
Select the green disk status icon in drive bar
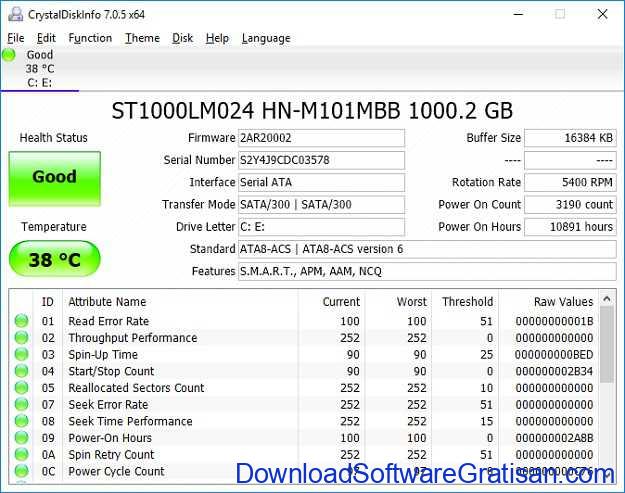[x=9, y=55]
